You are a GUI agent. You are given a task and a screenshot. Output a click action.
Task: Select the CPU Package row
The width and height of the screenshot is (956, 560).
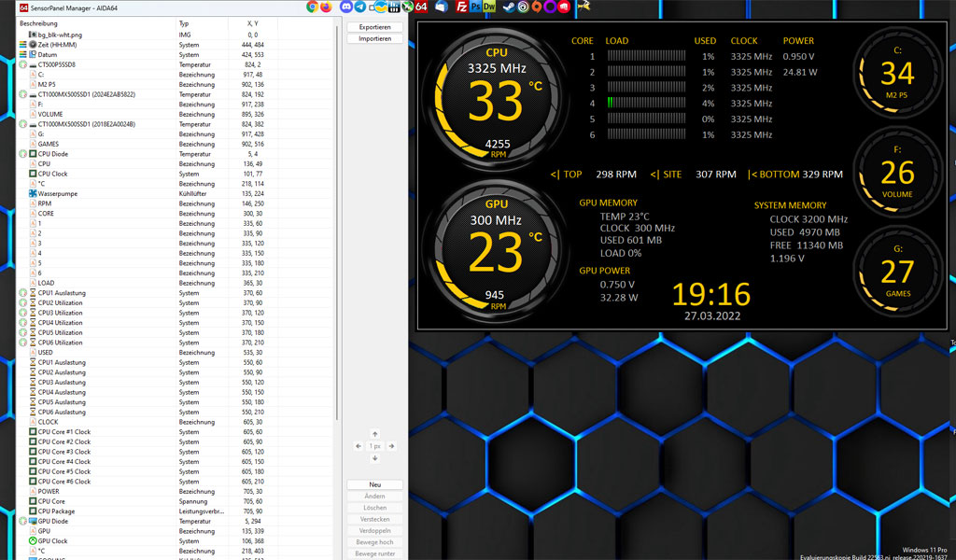tap(176, 511)
